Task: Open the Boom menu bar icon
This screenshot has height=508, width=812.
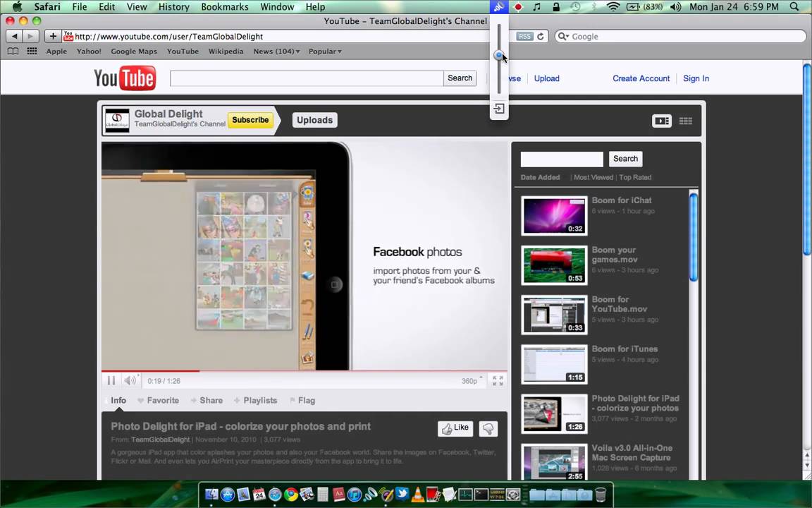Action: pos(499,7)
